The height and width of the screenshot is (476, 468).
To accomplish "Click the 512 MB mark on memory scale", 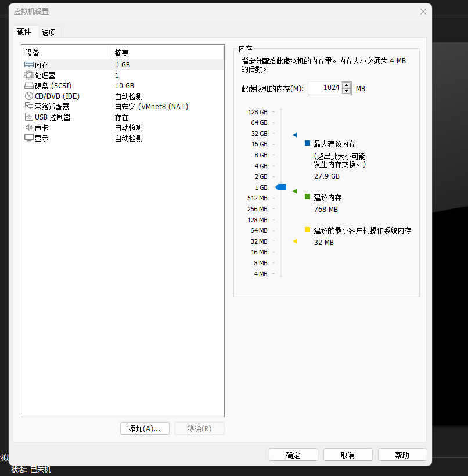I will tap(257, 198).
